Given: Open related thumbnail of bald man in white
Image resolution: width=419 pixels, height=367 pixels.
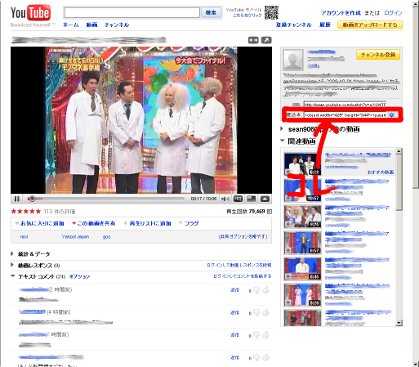Looking at the screenshot, I should [303, 269].
